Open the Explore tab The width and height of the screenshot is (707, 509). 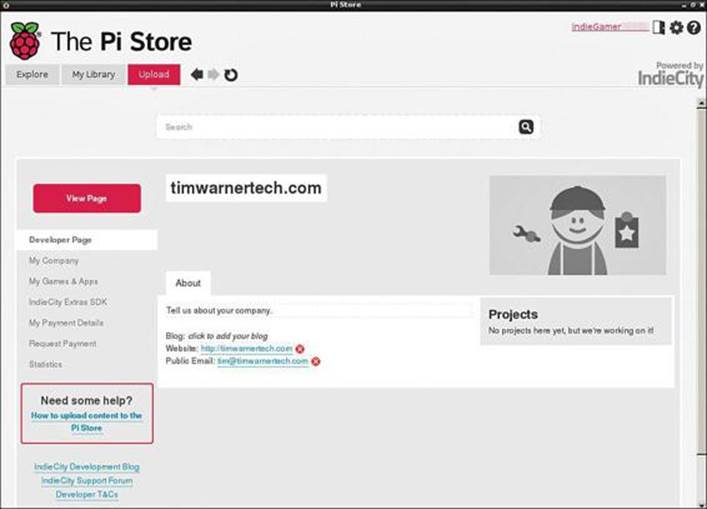[x=32, y=74]
